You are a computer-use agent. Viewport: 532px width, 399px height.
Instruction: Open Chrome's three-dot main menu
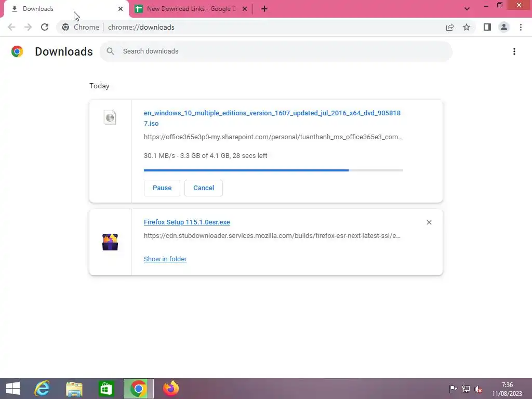pos(521,27)
